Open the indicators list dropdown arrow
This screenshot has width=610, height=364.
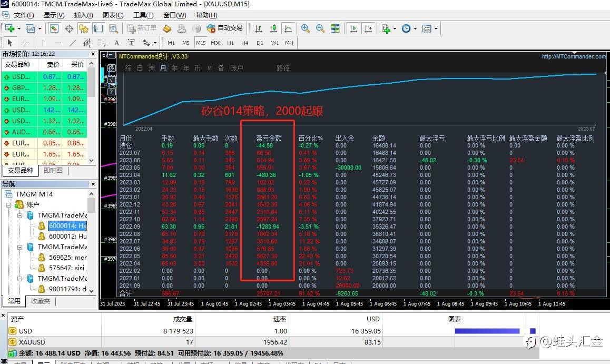point(395,28)
